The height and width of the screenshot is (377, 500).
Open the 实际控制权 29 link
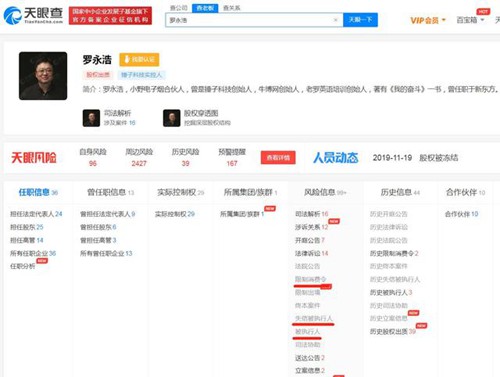175,214
